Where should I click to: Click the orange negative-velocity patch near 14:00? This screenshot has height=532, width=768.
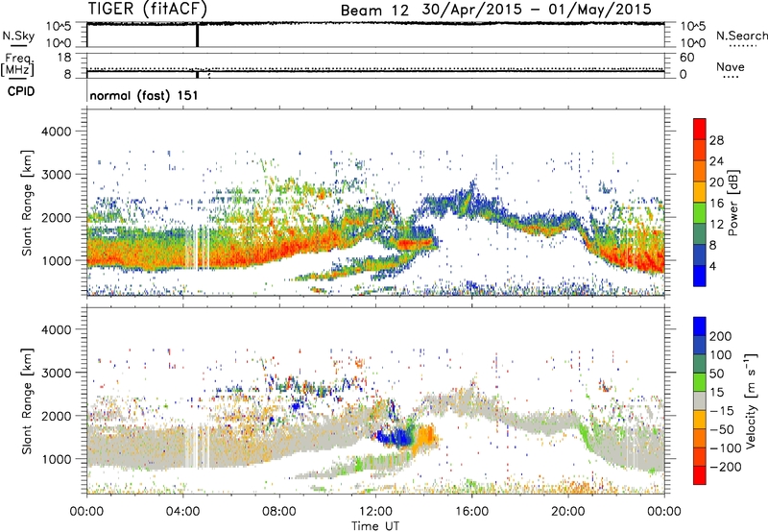(425, 436)
